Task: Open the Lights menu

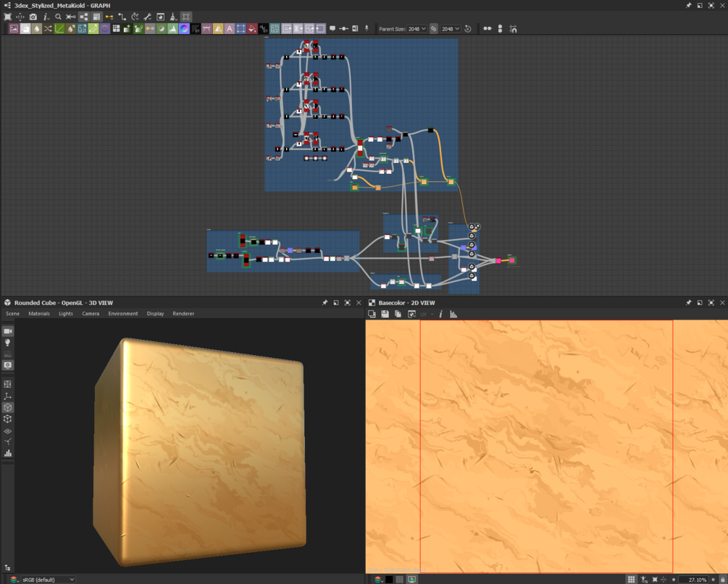Action: click(66, 314)
